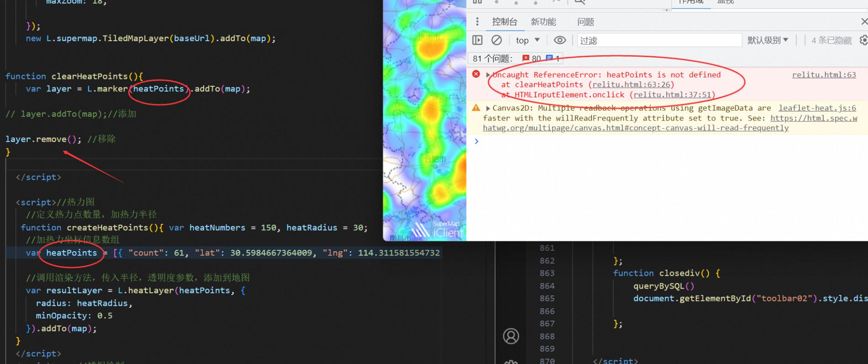The height and width of the screenshot is (364, 868).
Task: Open the three-dot drawer menu beside 控制台
Action: [x=477, y=21]
